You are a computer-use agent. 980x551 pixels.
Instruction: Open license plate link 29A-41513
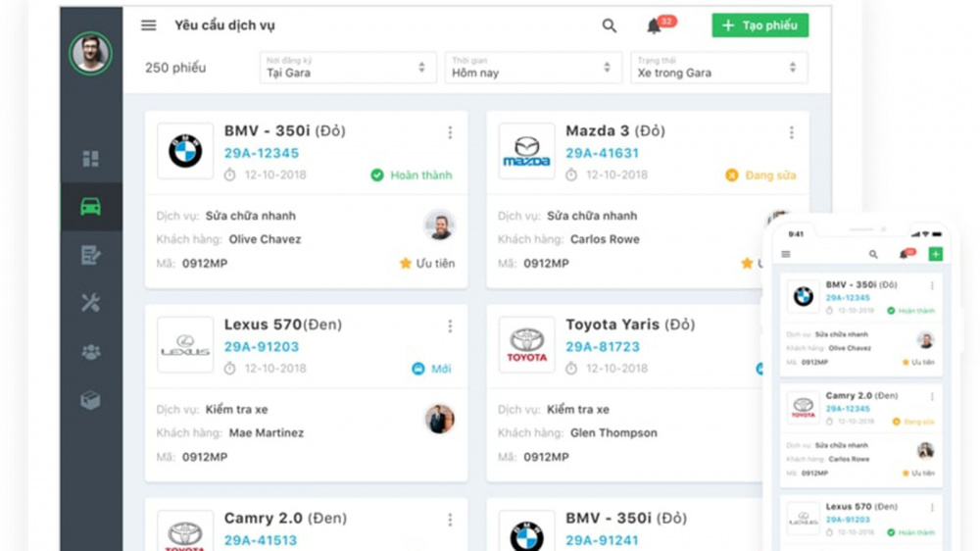[x=261, y=540]
